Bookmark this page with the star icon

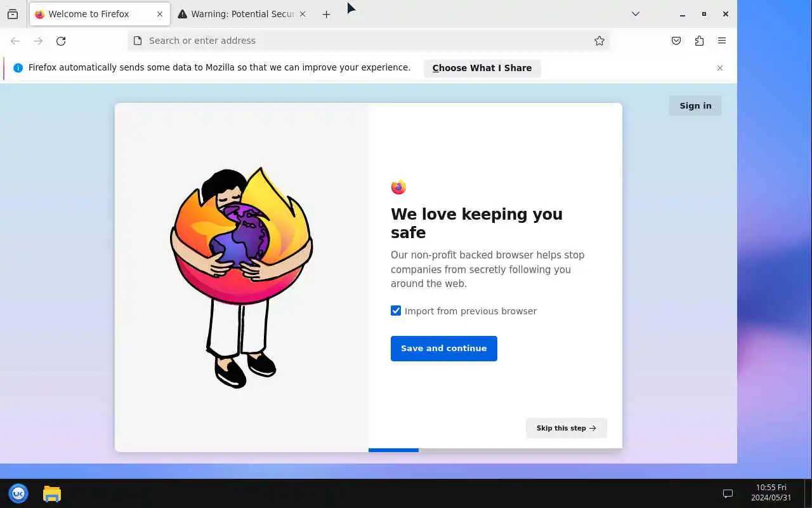click(599, 41)
